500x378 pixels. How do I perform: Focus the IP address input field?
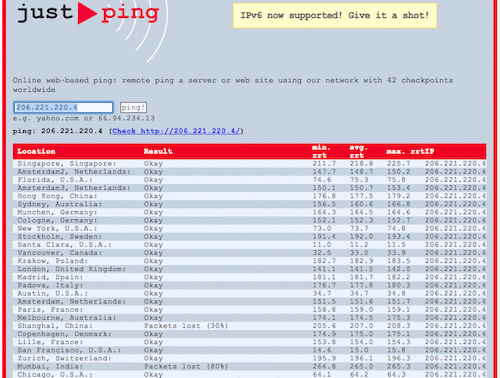pos(63,107)
